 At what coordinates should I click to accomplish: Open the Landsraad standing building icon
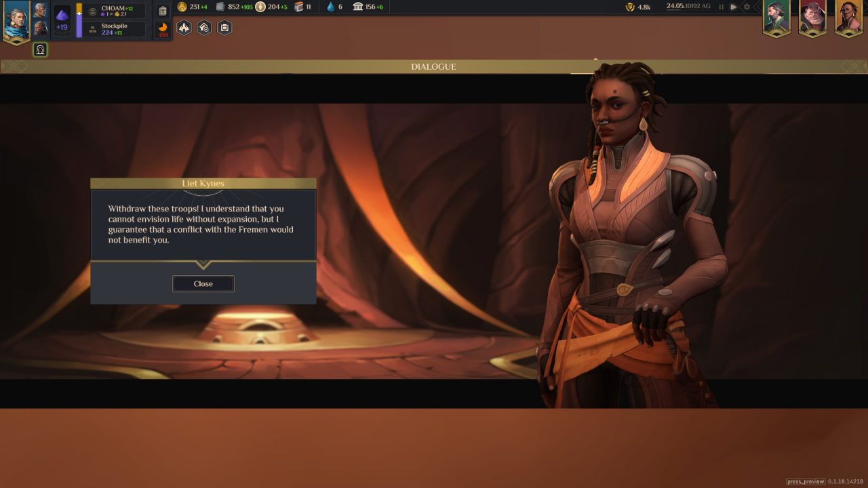click(357, 7)
